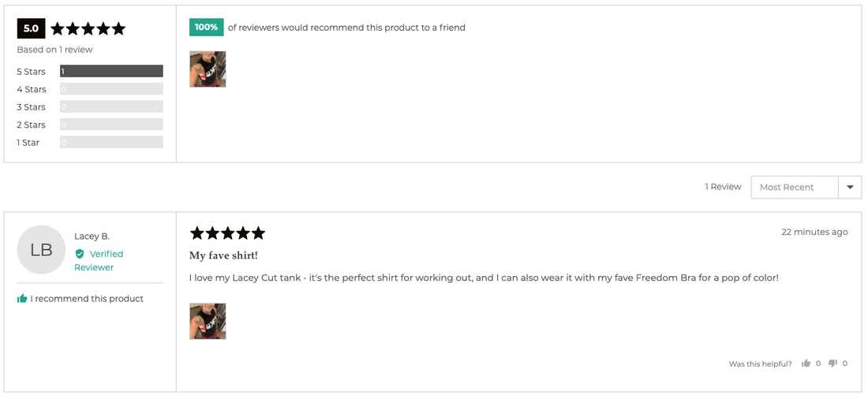Click the reviewer name Lacey B.
The height and width of the screenshot is (399, 868).
point(92,236)
